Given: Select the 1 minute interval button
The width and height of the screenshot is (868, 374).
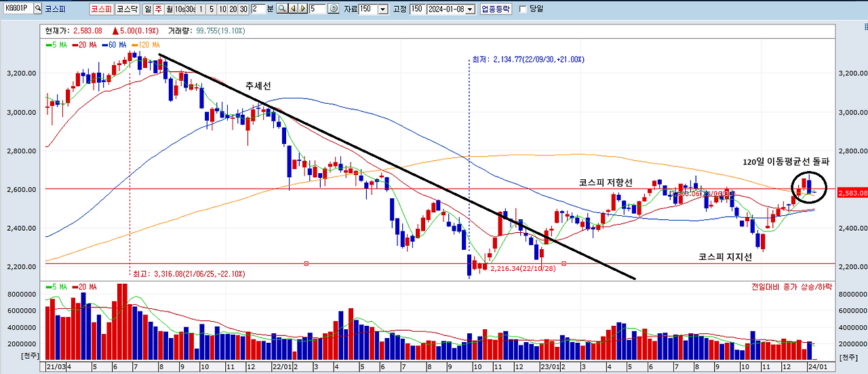Looking at the screenshot, I should pyautogui.click(x=201, y=9).
